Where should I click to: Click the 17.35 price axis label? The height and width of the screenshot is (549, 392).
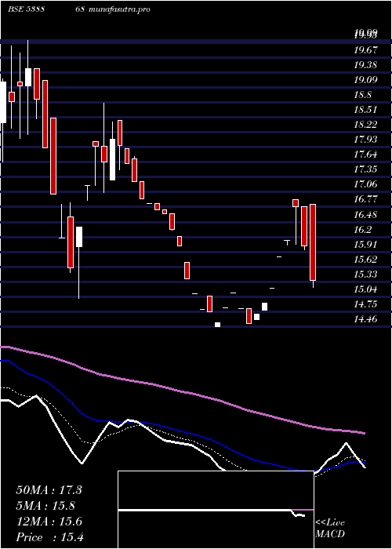pos(365,170)
